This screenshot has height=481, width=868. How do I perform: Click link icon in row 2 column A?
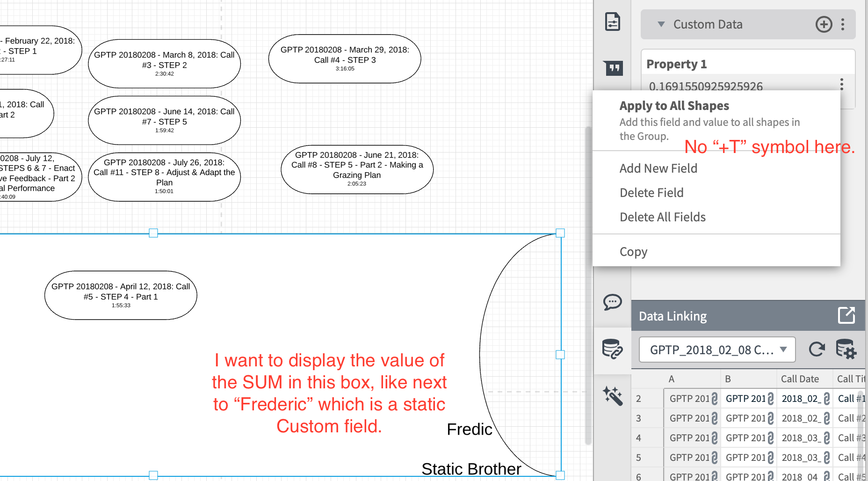pyautogui.click(x=714, y=399)
